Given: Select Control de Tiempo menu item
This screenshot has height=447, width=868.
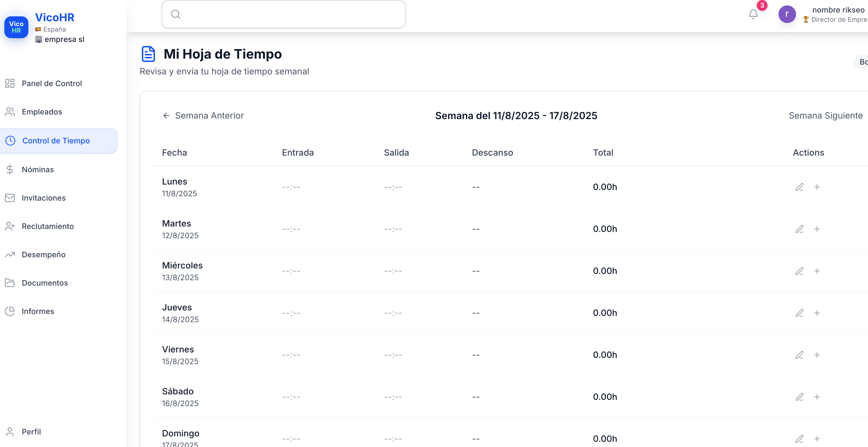Looking at the screenshot, I should pos(59,141).
